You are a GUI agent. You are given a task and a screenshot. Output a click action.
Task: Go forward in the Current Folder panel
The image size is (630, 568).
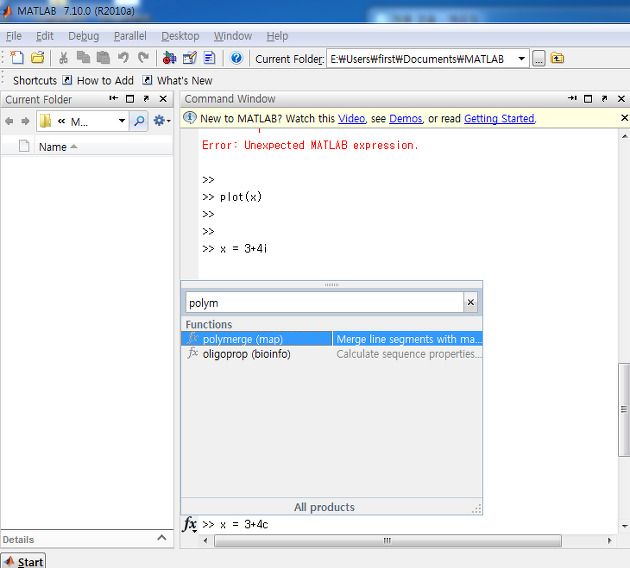[x=25, y=121]
